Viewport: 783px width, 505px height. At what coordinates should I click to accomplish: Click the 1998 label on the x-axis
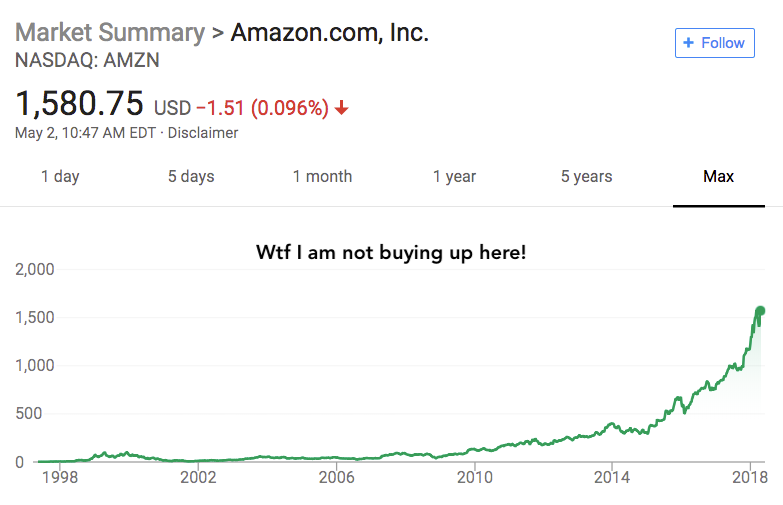click(x=60, y=478)
